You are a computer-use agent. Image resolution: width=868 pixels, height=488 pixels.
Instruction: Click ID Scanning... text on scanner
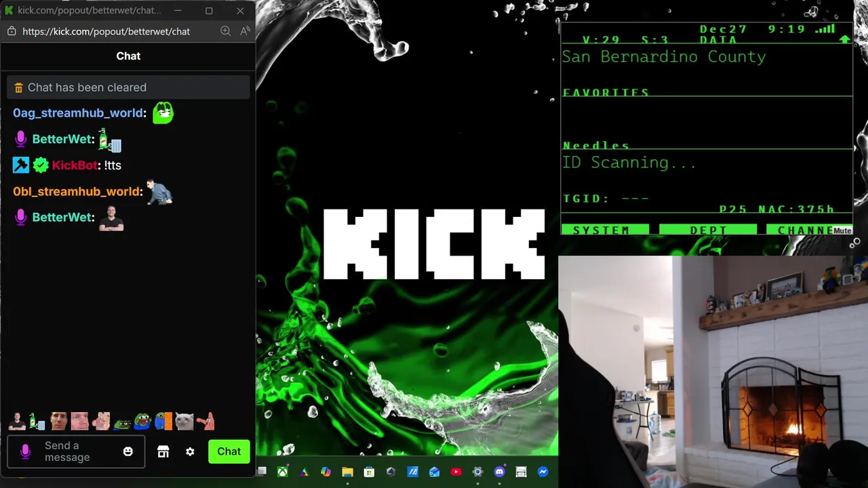(629, 163)
